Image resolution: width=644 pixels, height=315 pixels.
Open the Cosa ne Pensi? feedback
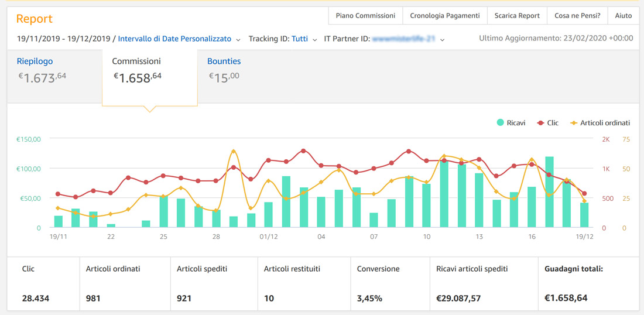pyautogui.click(x=577, y=16)
